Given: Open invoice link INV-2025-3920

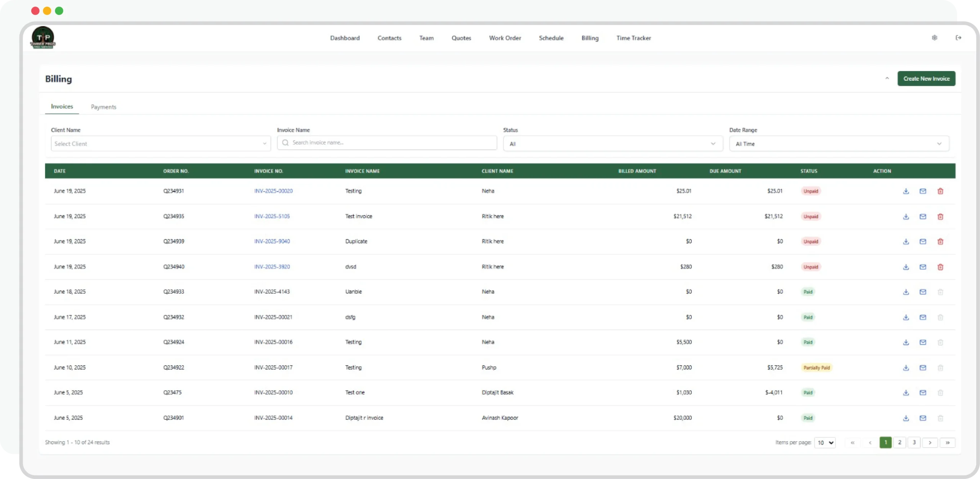Looking at the screenshot, I should 272,267.
